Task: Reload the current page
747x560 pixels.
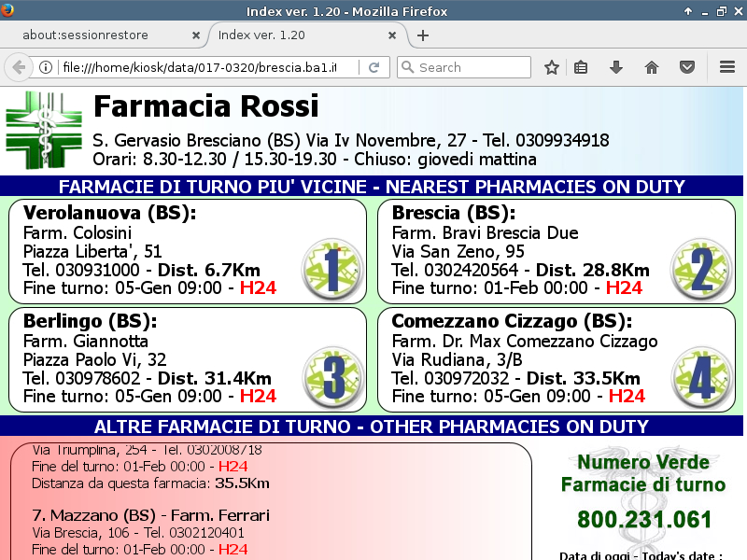Action: 373,67
